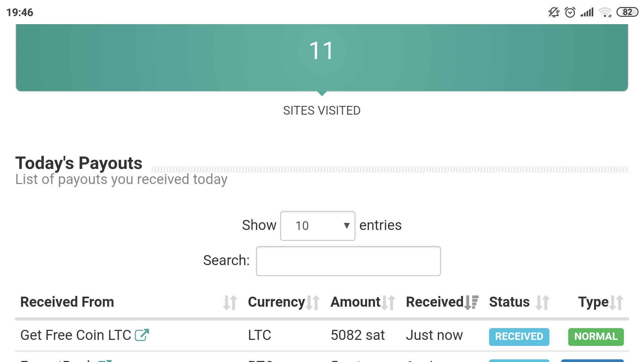Screen dimensions: 644x362
Task: Sort table by Currency column arrows
Action: [313, 303]
